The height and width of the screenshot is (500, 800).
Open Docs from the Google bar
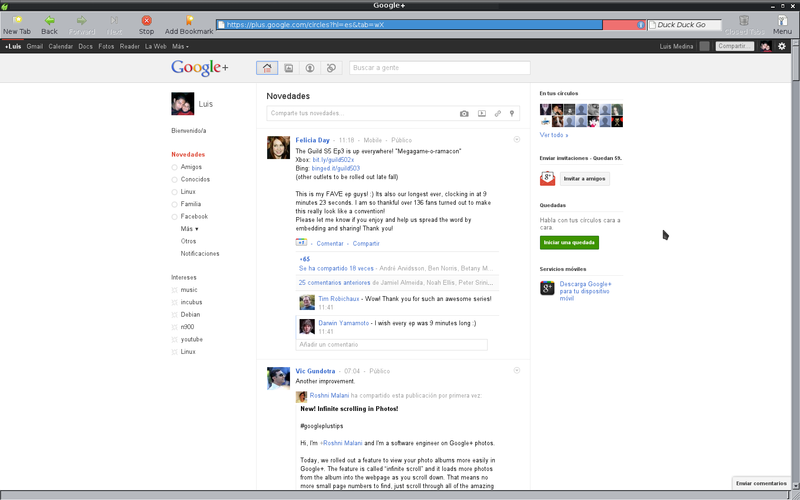[85, 46]
